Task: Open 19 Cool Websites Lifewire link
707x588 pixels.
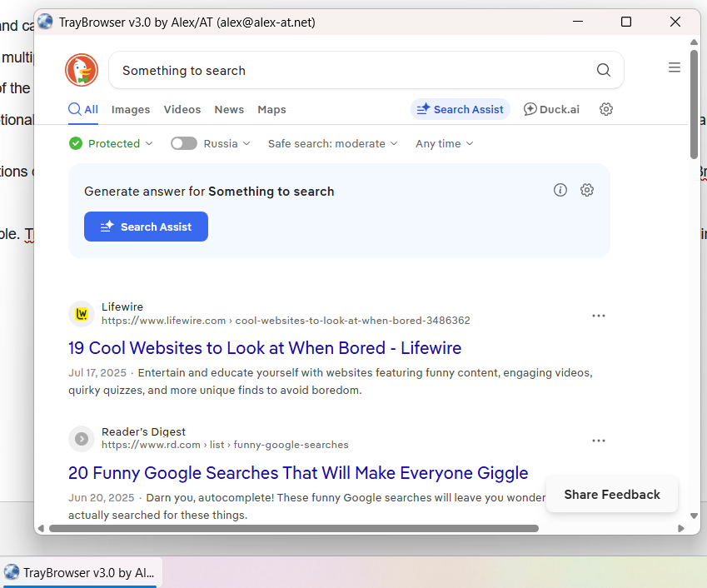Action: point(265,348)
